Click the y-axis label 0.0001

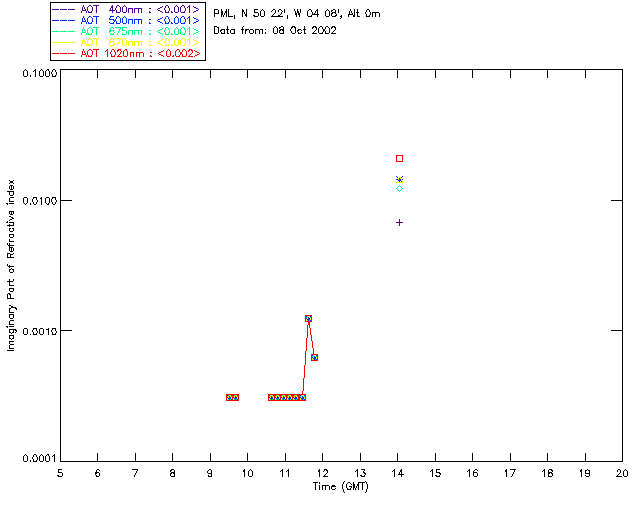click(x=40, y=459)
